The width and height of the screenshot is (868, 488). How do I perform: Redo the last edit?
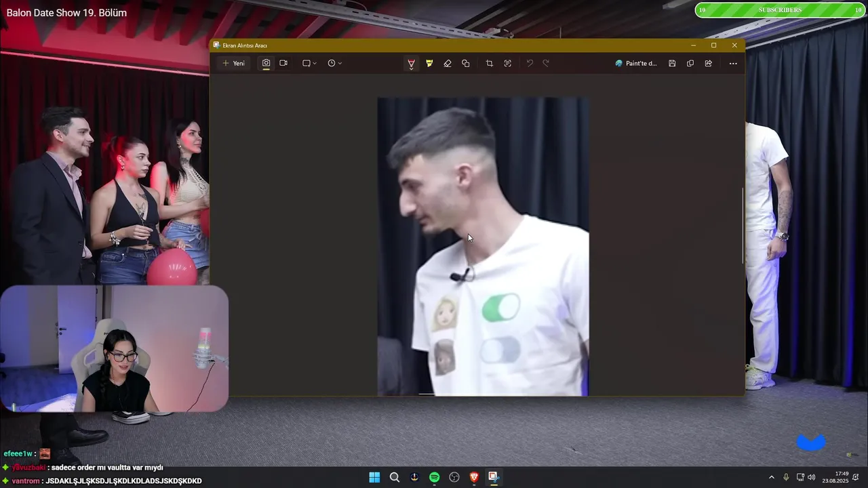pyautogui.click(x=546, y=63)
